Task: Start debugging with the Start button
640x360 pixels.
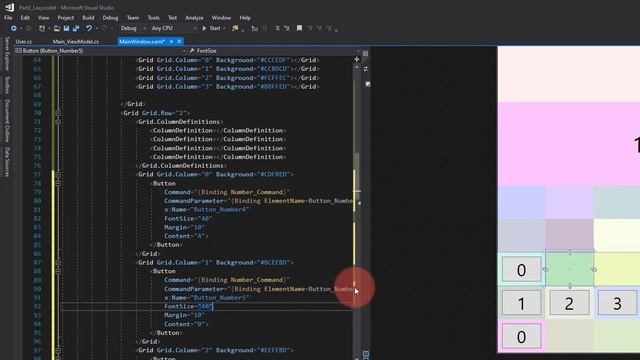Action: point(211,28)
